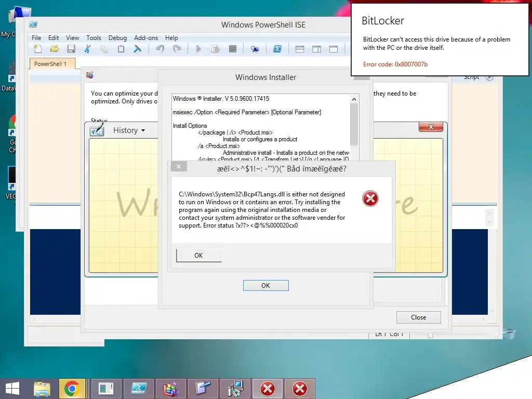The width and height of the screenshot is (532, 399).
Task: Open File Explorer from the taskbar
Action: tap(42, 389)
